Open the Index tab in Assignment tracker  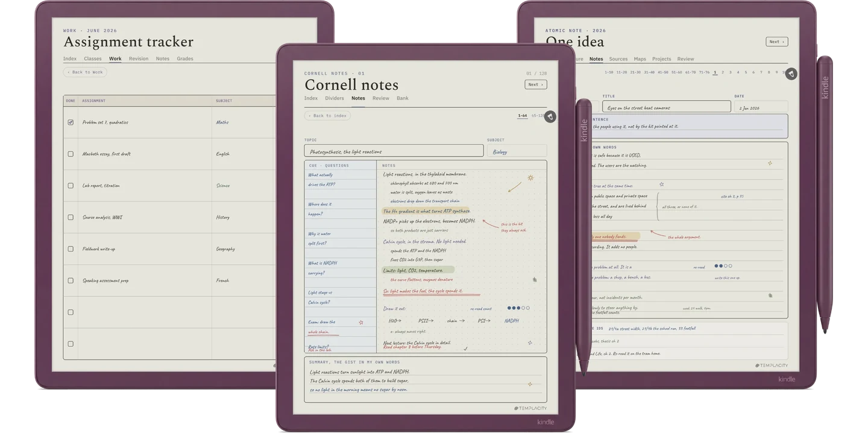70,59
